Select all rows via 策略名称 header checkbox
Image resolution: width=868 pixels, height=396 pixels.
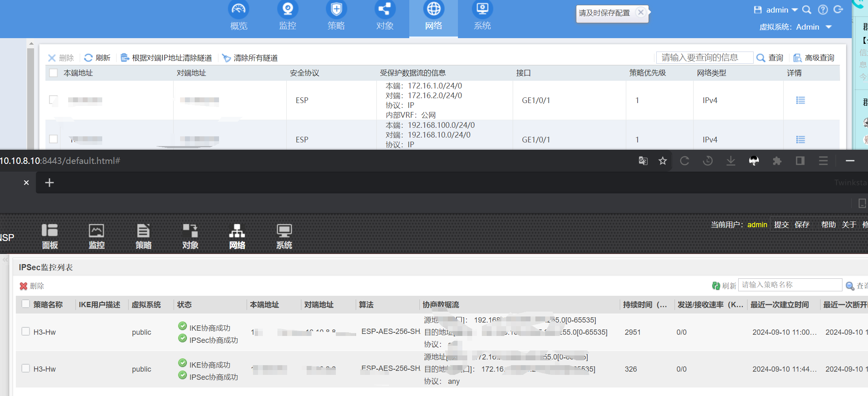pyautogui.click(x=26, y=304)
